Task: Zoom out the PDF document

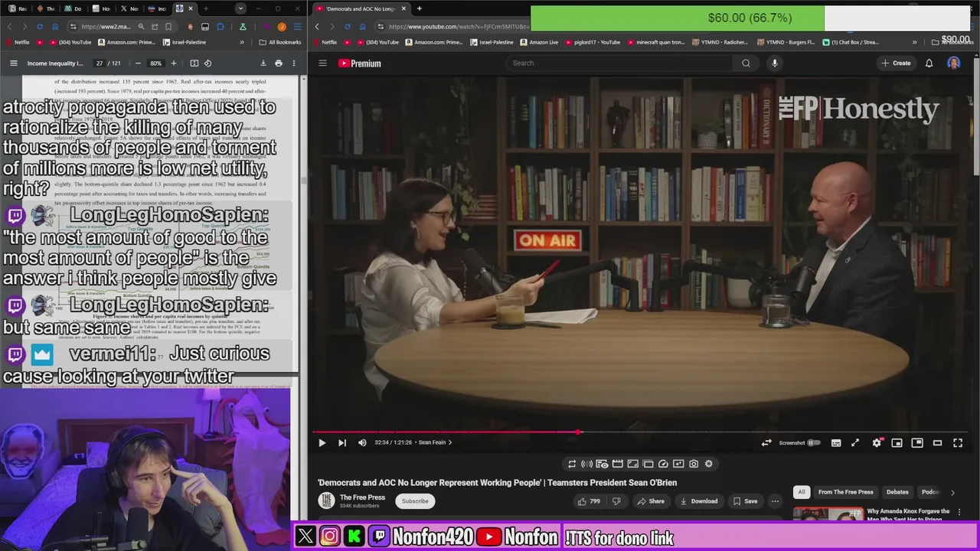Action: tap(138, 64)
